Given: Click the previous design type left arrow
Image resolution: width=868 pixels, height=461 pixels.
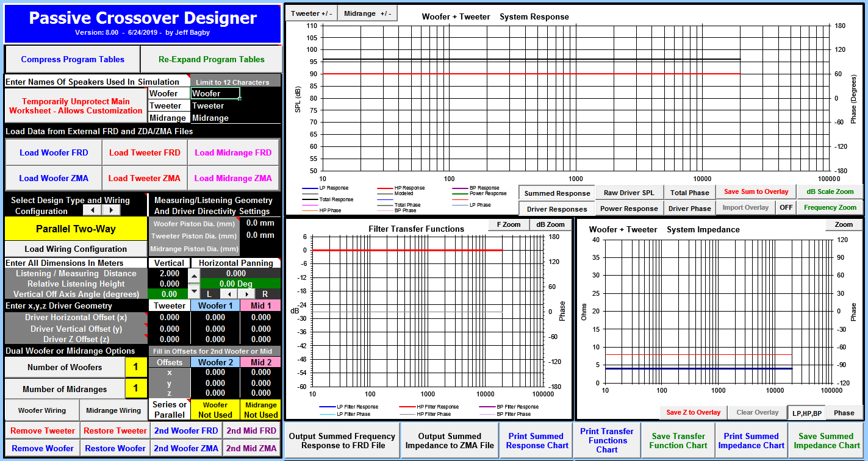Looking at the screenshot, I should click(x=92, y=210).
